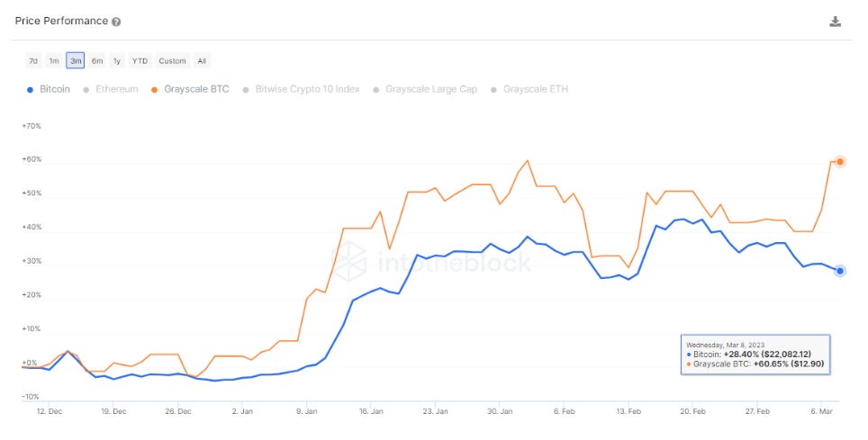Click the orange Grayscale BTC endpoint marker
This screenshot has width=868, height=440.
840,162
